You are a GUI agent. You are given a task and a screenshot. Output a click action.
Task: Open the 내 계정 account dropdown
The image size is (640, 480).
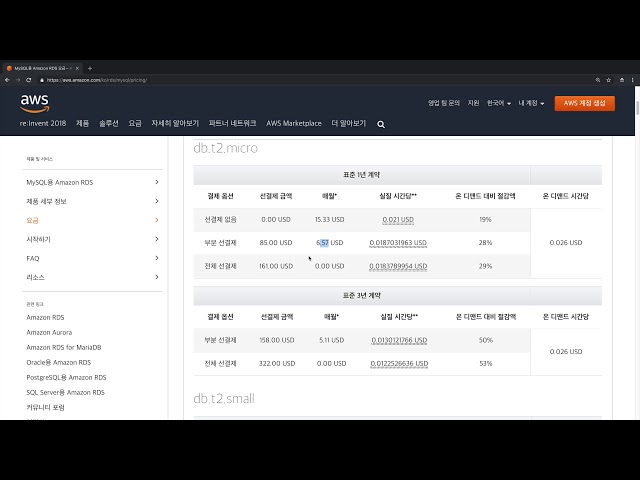click(531, 103)
